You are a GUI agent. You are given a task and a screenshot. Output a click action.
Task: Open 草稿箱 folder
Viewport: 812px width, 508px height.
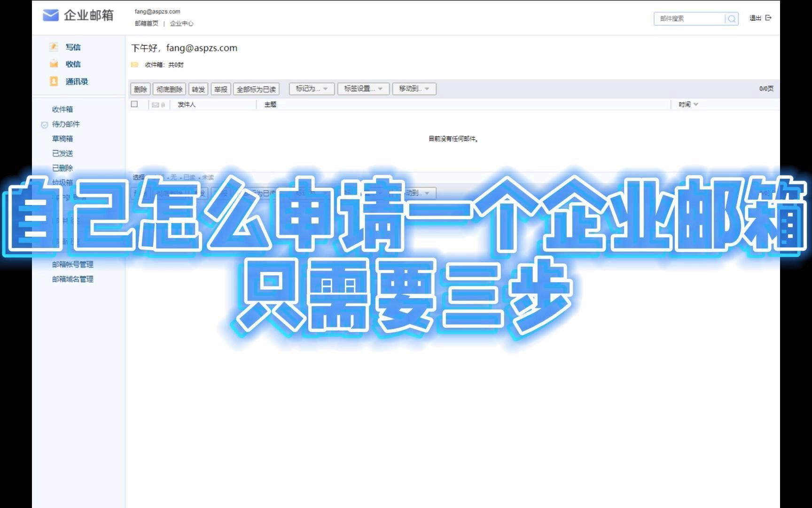point(62,139)
